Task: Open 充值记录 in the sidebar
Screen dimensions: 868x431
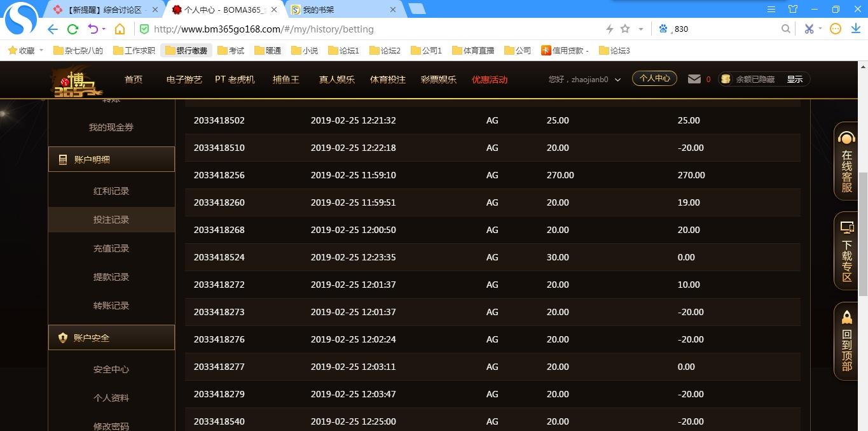Action: [x=111, y=248]
